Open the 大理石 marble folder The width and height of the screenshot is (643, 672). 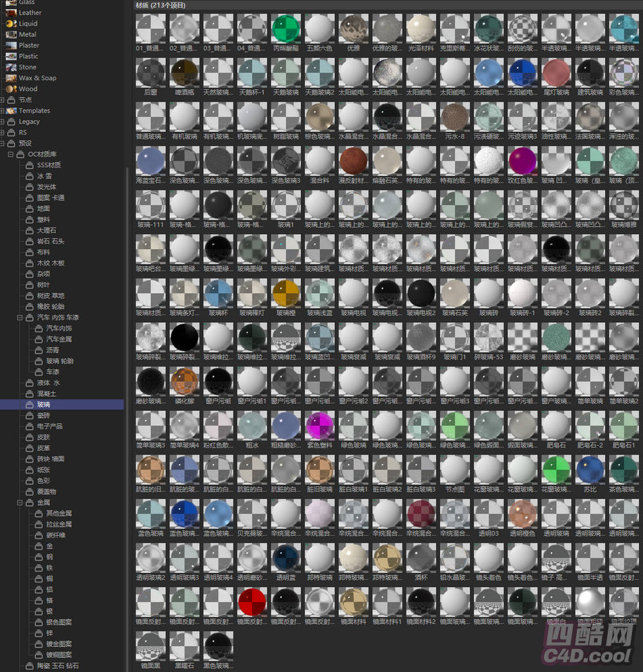tap(46, 230)
